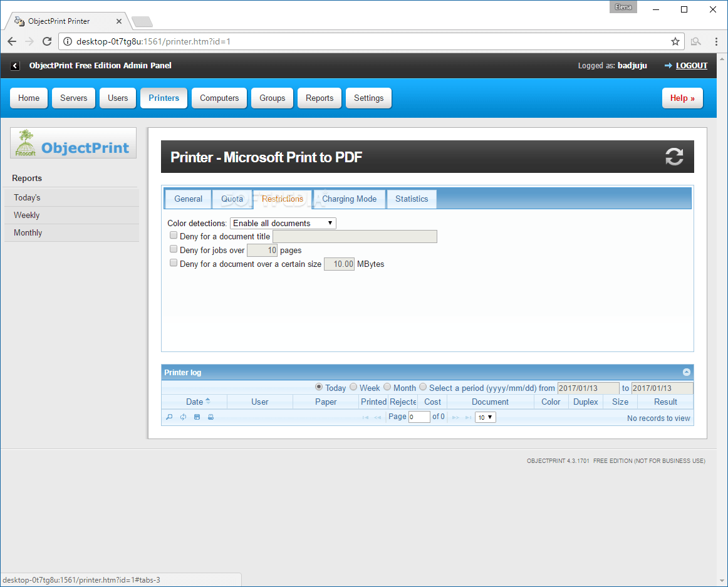Select the 'Select a period' radio button

[x=423, y=387]
